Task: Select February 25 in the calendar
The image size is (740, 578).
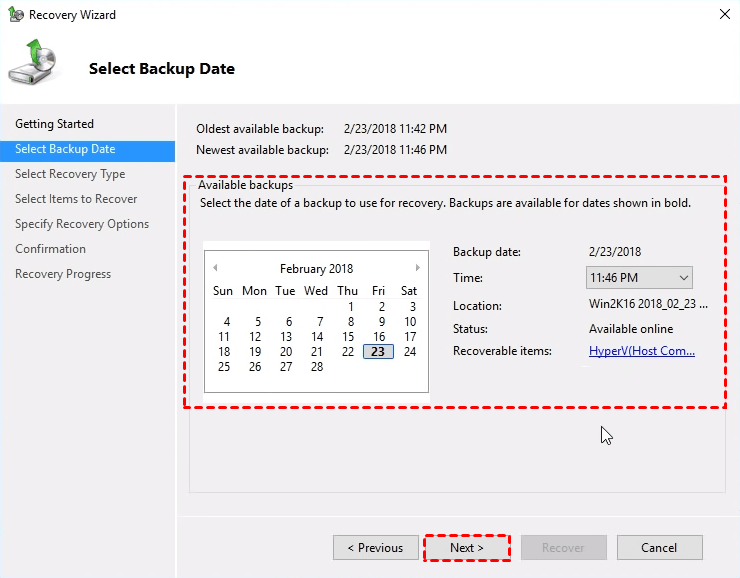Action: click(x=224, y=367)
